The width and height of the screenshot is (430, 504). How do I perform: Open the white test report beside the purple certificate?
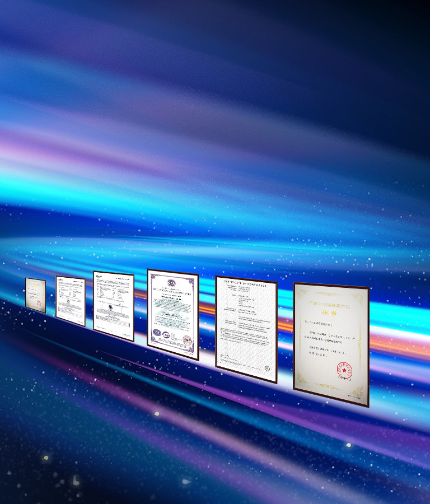point(114,306)
